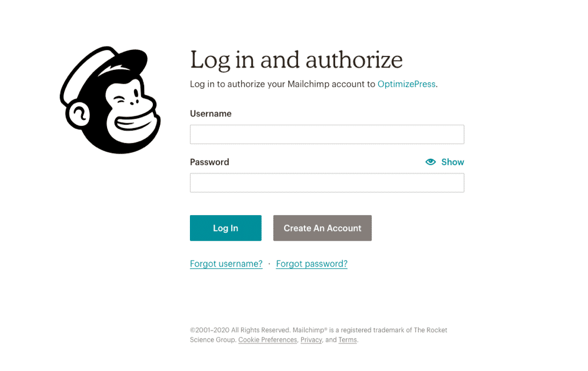
Task: Click the ©2001–2020 All Rights Reserved text
Action: (240, 330)
